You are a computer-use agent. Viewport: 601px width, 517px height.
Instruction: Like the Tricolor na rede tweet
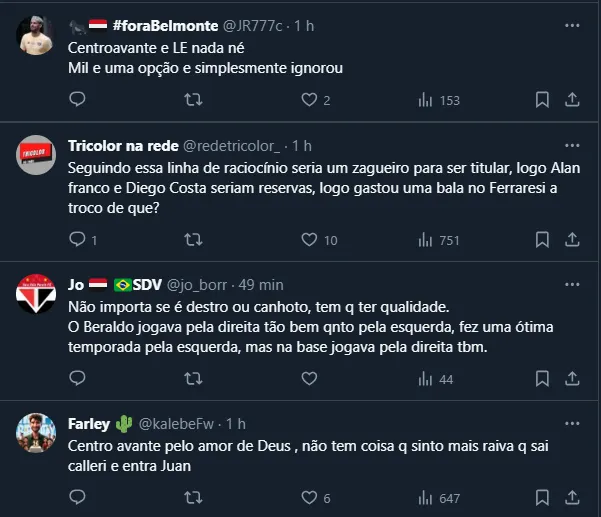(309, 239)
